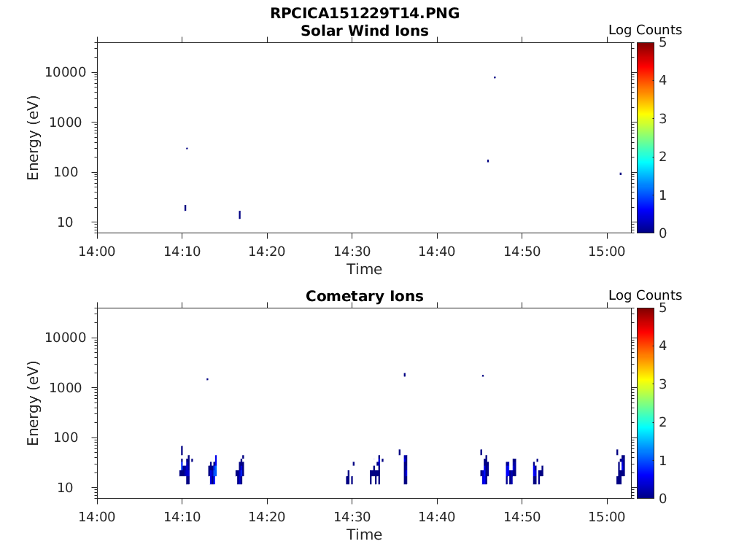Click 14:00 tick label on Cometary Ions plot
This screenshot has width=747, height=560.
(x=97, y=517)
